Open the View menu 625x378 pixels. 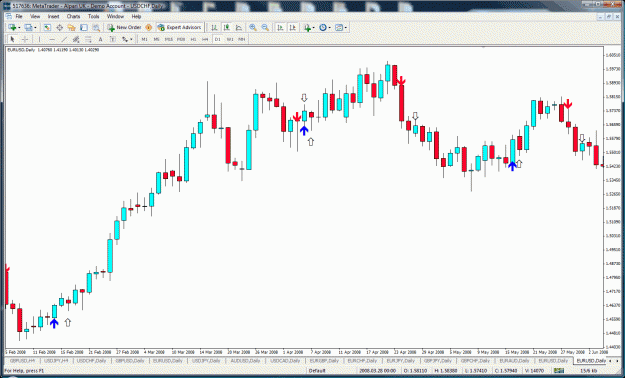tap(35, 16)
